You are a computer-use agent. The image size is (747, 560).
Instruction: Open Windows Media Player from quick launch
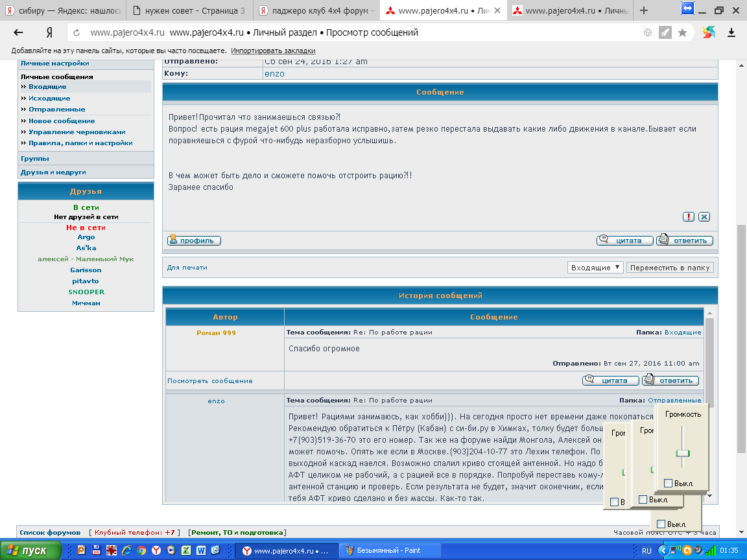pos(171,550)
